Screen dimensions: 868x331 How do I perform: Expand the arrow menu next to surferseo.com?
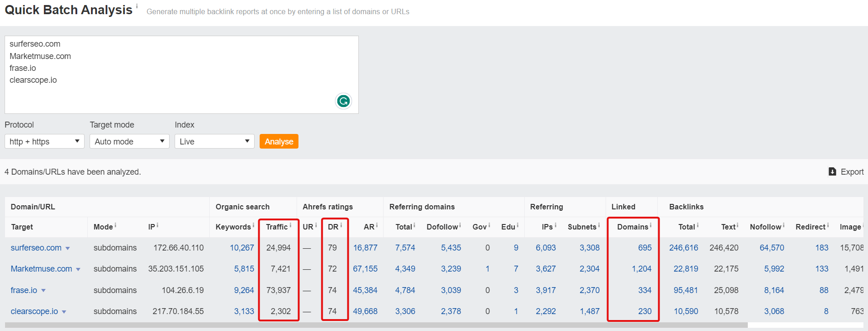pos(68,248)
